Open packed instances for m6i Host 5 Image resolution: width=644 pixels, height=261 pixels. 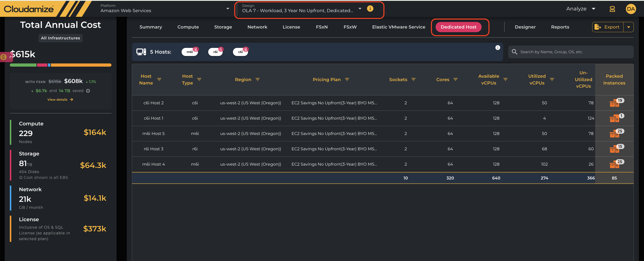[x=615, y=134]
